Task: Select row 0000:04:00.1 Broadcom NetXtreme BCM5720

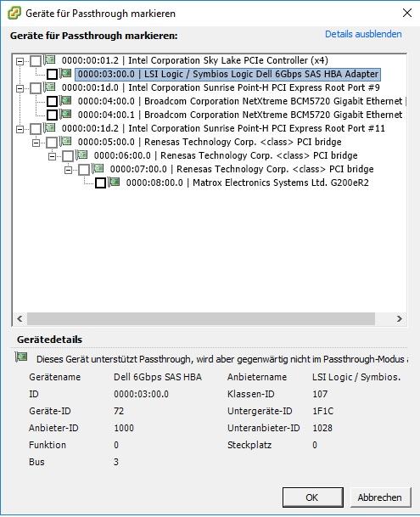Action: click(240, 115)
